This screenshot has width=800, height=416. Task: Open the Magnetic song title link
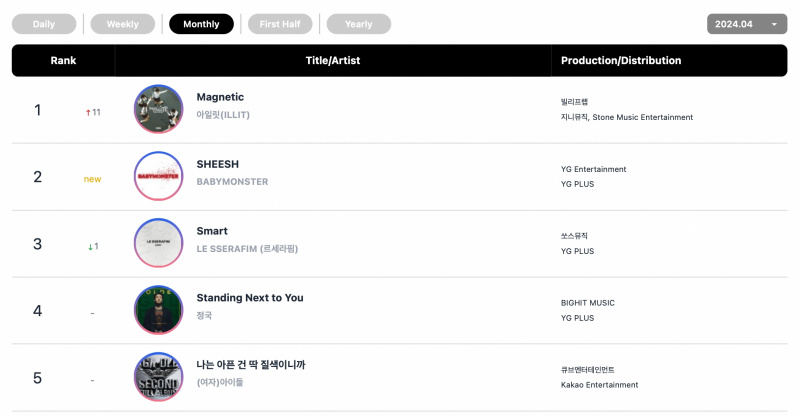pos(220,97)
